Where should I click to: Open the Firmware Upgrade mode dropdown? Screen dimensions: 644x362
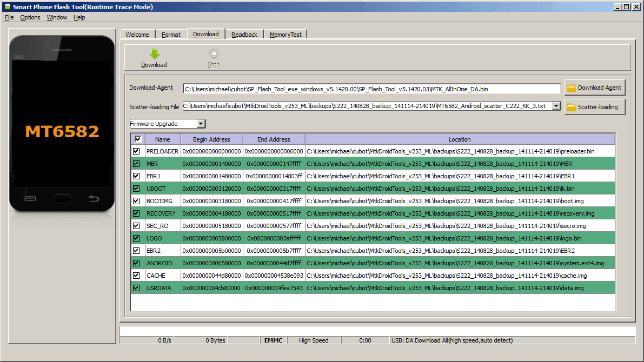tap(201, 124)
